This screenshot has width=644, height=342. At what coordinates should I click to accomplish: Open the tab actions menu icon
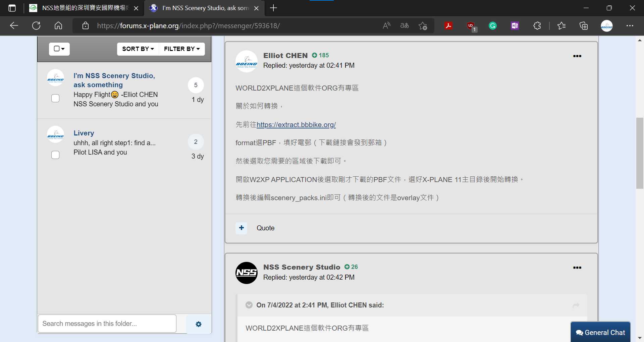pos(12,8)
